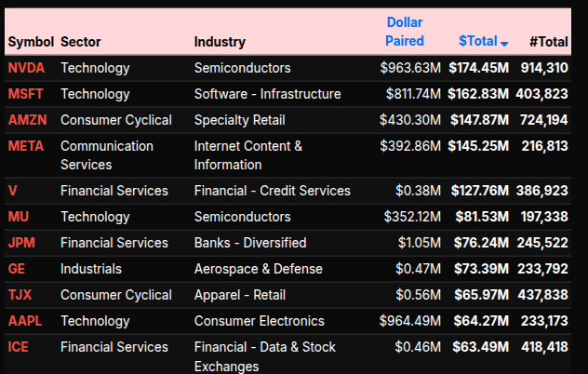Viewport: 588px width, 374px height.
Task: Click the TJX ticker link
Action: coord(20,295)
